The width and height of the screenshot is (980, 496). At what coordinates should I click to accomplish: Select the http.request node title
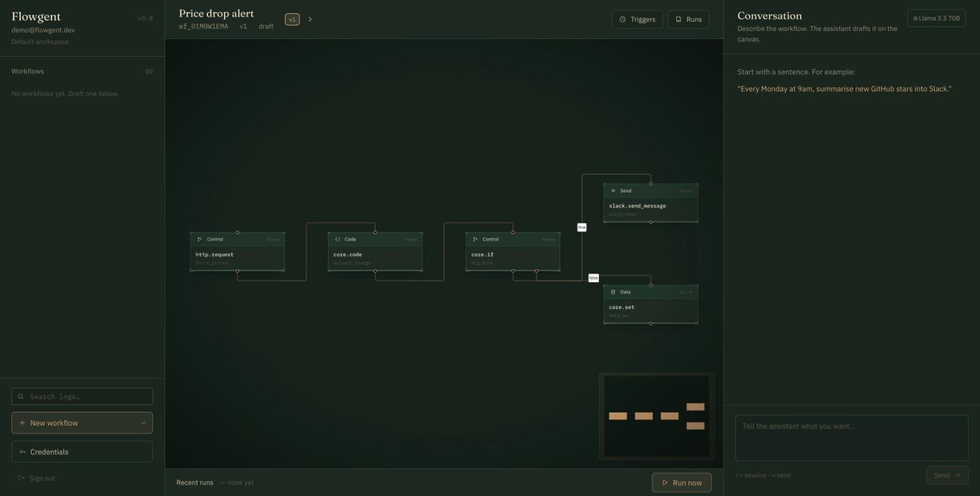(x=214, y=255)
